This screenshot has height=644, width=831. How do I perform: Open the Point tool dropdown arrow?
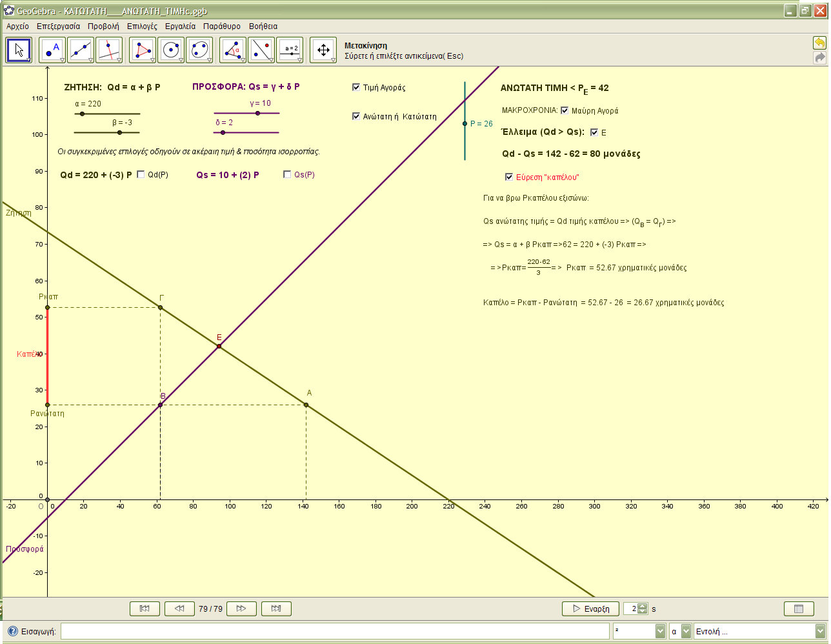pyautogui.click(x=63, y=60)
